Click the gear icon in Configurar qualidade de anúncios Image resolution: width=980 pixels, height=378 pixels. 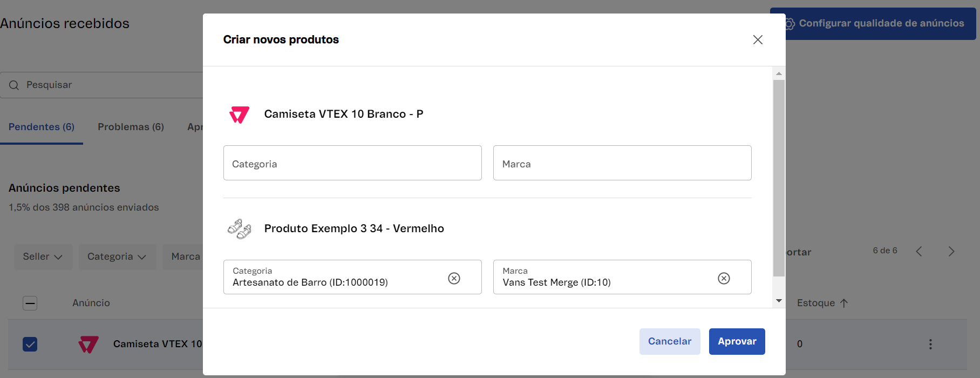[x=790, y=23]
